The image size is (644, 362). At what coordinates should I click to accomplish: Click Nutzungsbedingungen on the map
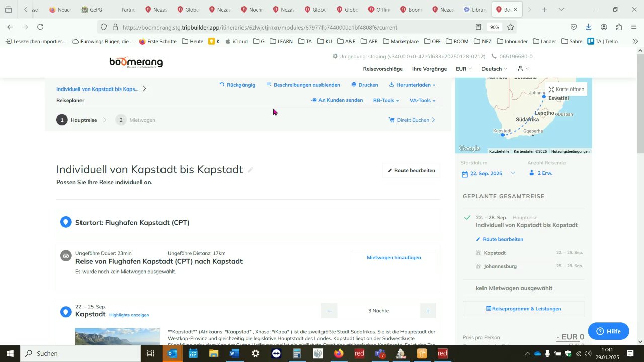570,151
